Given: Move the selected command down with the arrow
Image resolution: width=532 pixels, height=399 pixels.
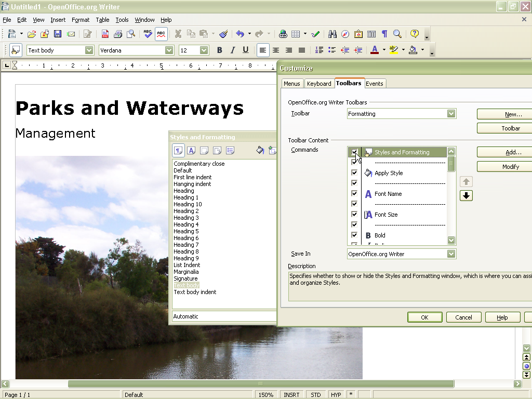Looking at the screenshot, I should pyautogui.click(x=466, y=195).
